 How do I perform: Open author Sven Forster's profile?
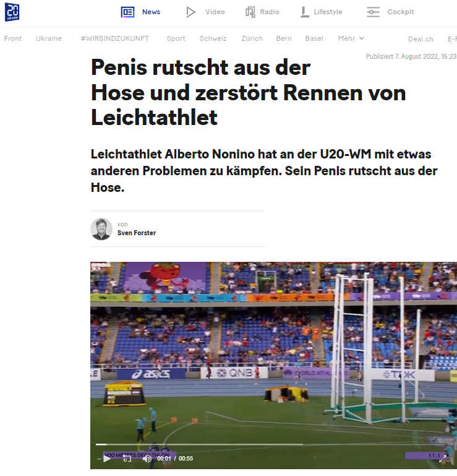(137, 233)
